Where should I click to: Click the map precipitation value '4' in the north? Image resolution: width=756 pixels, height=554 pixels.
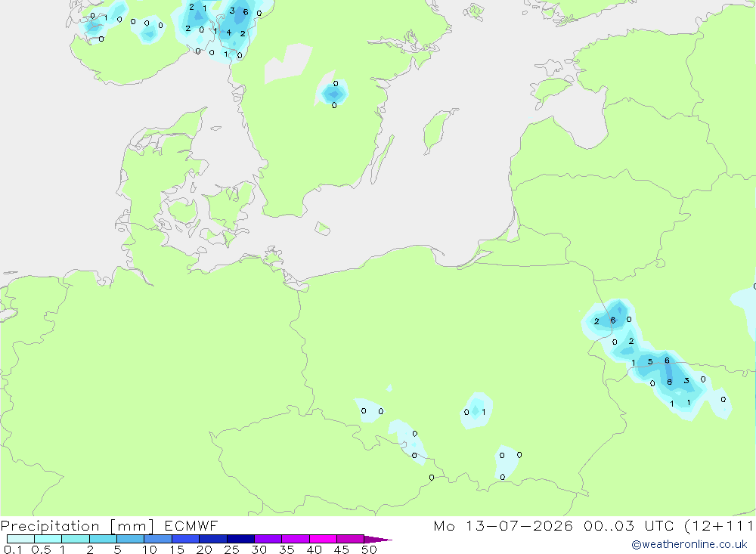pyautogui.click(x=229, y=32)
